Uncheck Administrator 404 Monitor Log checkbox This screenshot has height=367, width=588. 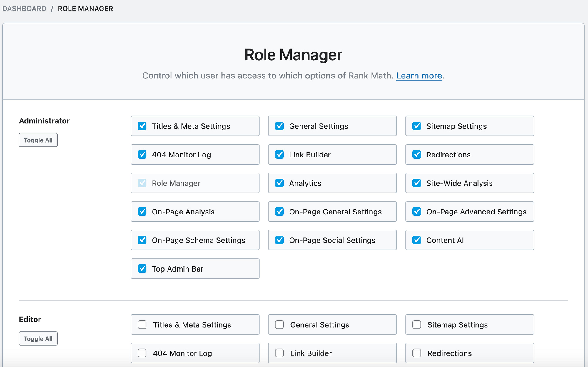click(142, 155)
